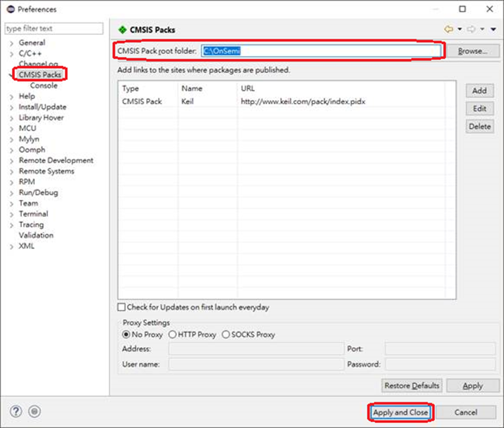Click the CMSIS Pack root folder field
This screenshot has height=428, width=504.
(322, 51)
